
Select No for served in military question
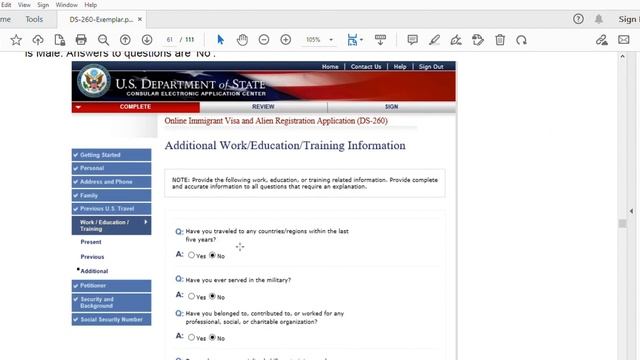click(212, 296)
